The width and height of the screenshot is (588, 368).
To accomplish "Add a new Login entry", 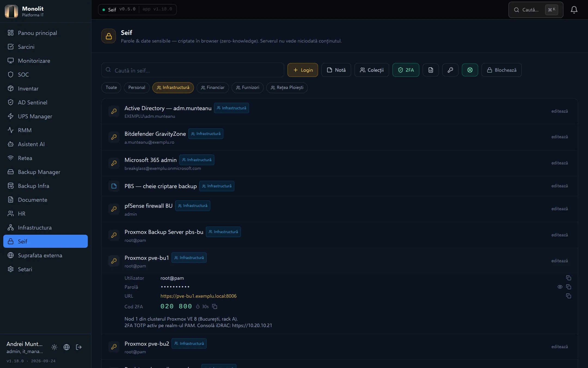I will pos(303,70).
